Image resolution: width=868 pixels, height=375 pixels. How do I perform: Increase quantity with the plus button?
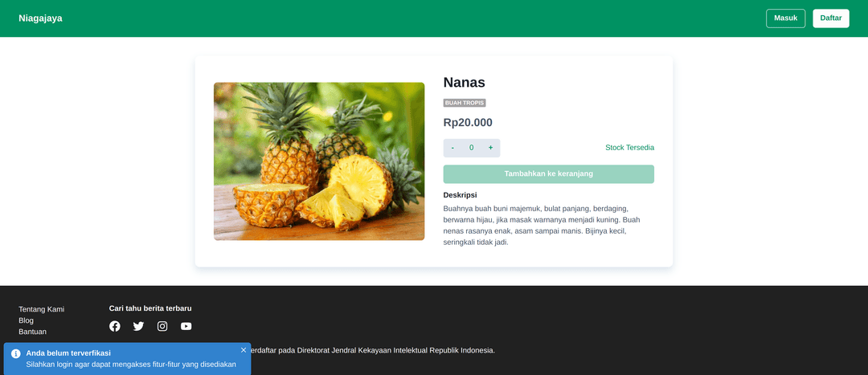[490, 148]
